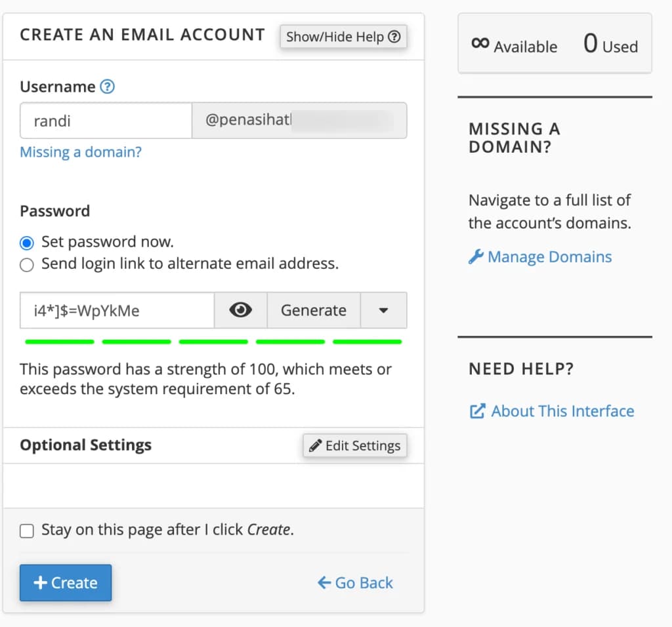The width and height of the screenshot is (672, 627).
Task: Click the pencil icon on Edit Settings
Action: pyautogui.click(x=317, y=445)
